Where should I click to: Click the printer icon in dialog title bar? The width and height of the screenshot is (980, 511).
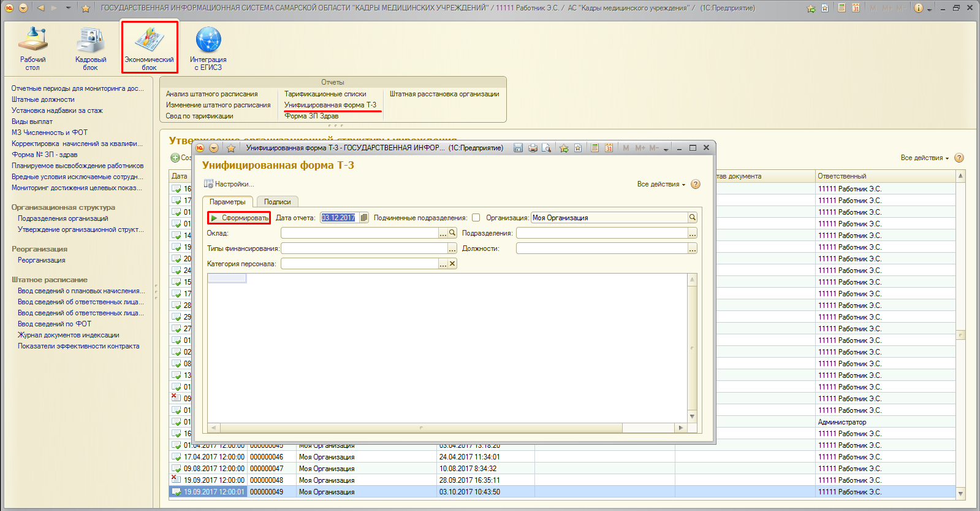[x=533, y=148]
